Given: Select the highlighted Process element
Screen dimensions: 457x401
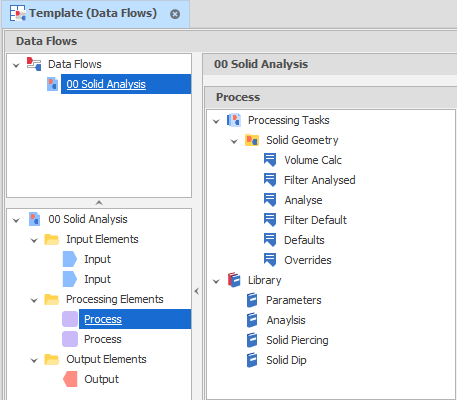Looking at the screenshot, I should pos(103,319).
